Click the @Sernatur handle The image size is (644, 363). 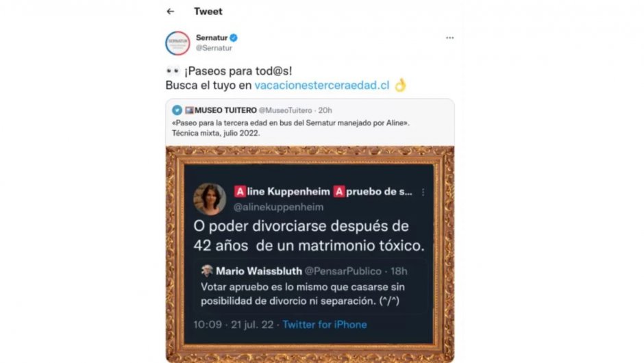[x=214, y=48]
